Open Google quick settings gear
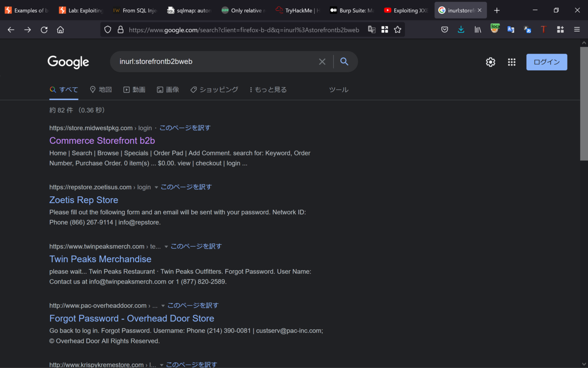The width and height of the screenshot is (588, 368). coord(490,62)
